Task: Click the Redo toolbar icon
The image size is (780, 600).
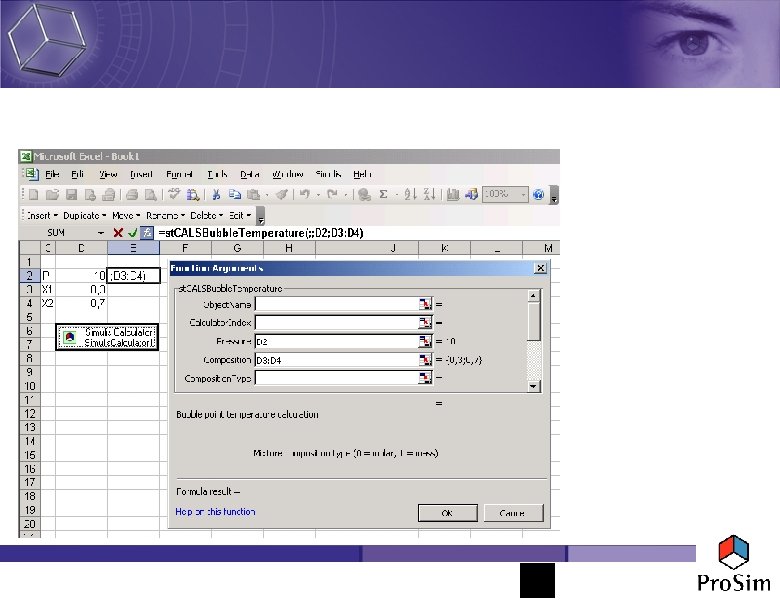Action: coord(332,195)
